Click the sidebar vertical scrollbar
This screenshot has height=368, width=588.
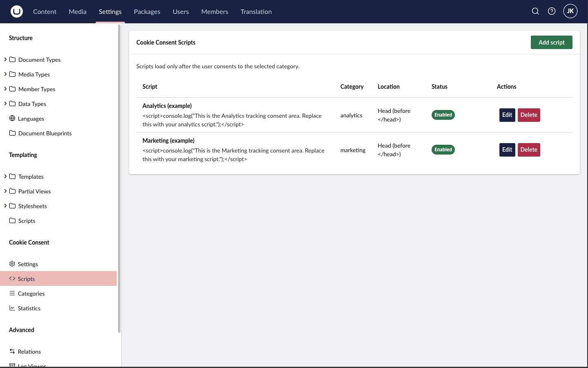(119, 179)
